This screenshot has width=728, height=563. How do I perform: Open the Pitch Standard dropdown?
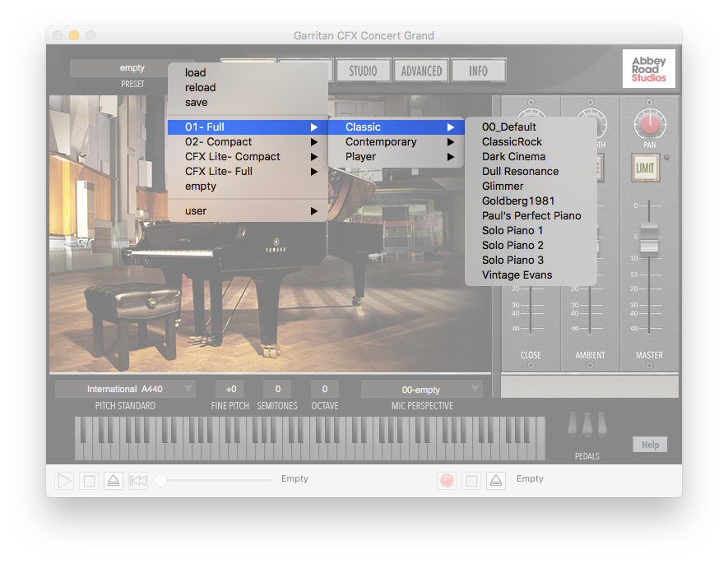click(125, 389)
